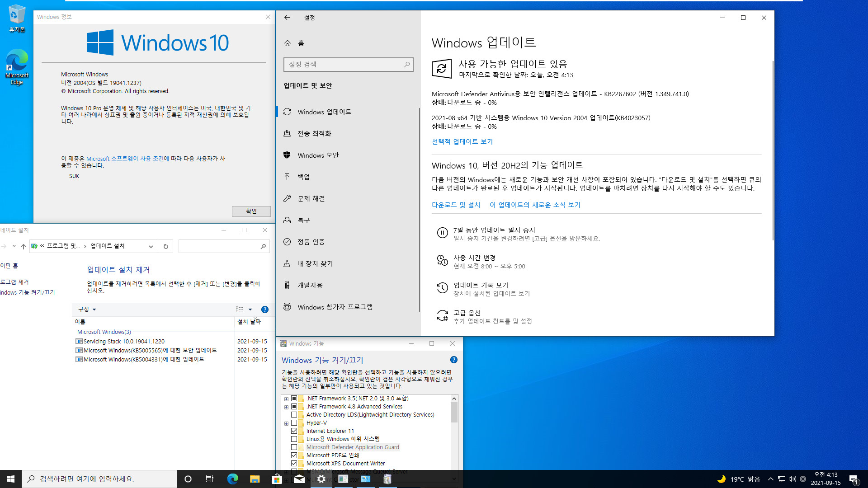This screenshot has width=868, height=488.
Task: Click the search icon in 업데이트 설치 search box
Action: point(263,246)
